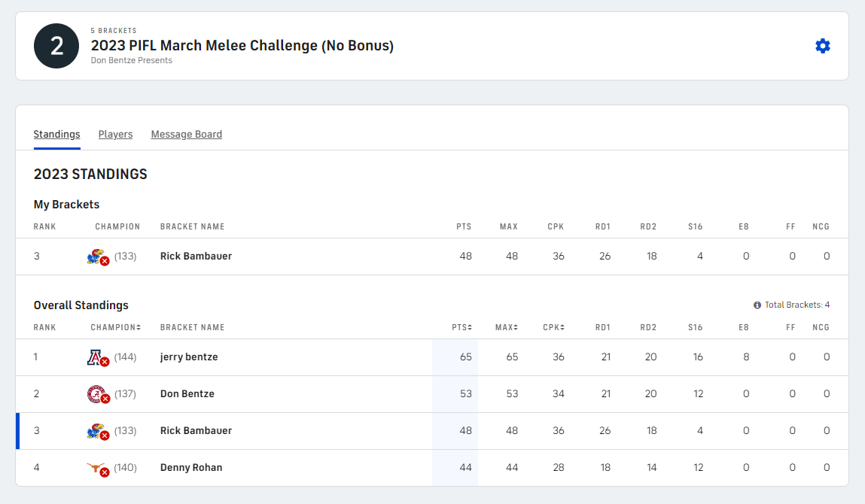Sort overall standings by CHAMPION column
This screenshot has width=865, height=504.
115,327
